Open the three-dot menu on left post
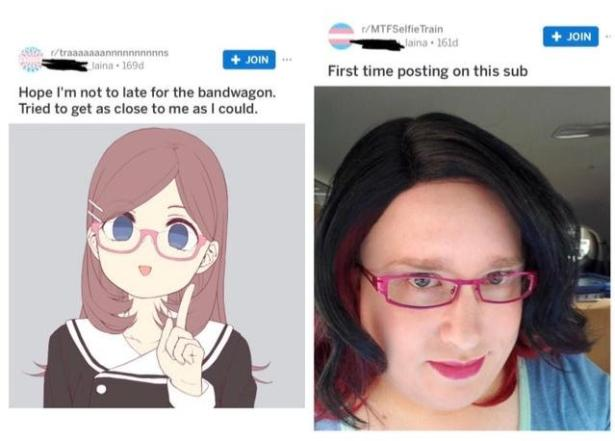 point(287,60)
